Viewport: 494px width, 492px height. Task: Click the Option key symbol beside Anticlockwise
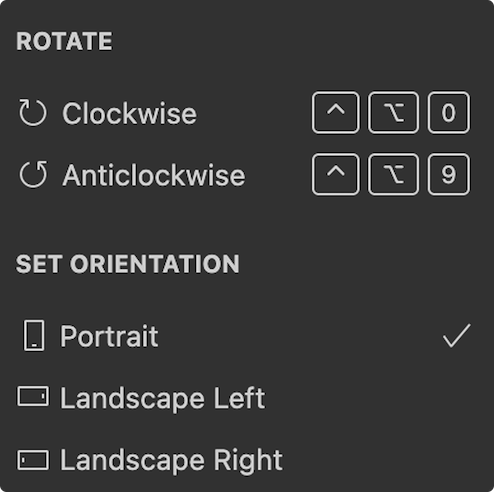[x=393, y=174]
